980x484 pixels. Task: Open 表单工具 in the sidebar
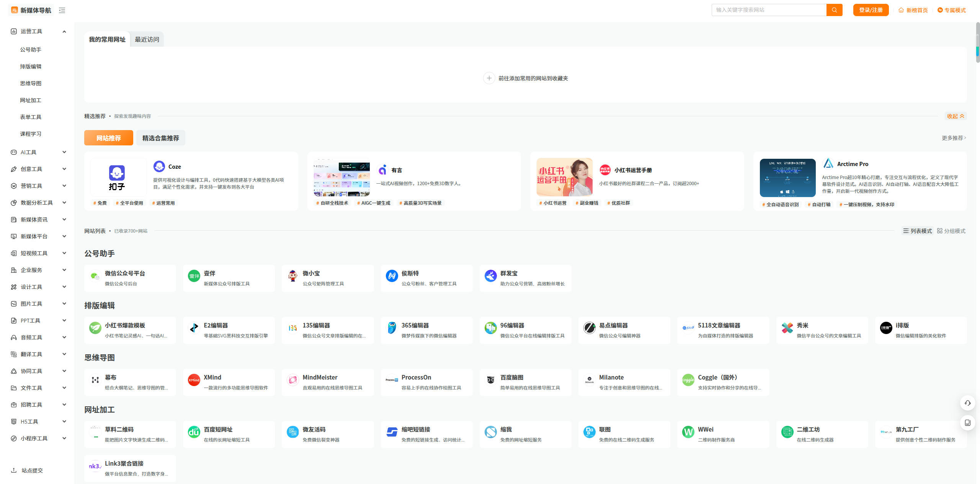coord(31,117)
